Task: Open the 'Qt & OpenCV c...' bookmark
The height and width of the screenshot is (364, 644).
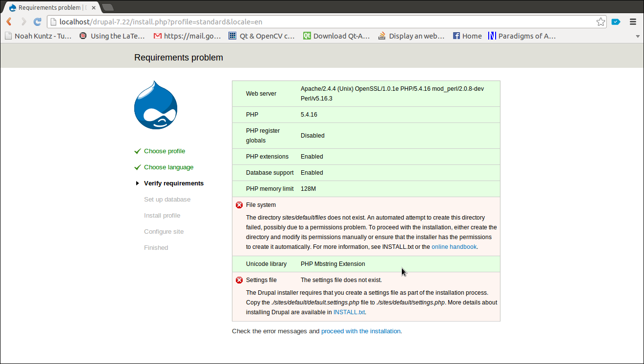Action: coord(262,36)
